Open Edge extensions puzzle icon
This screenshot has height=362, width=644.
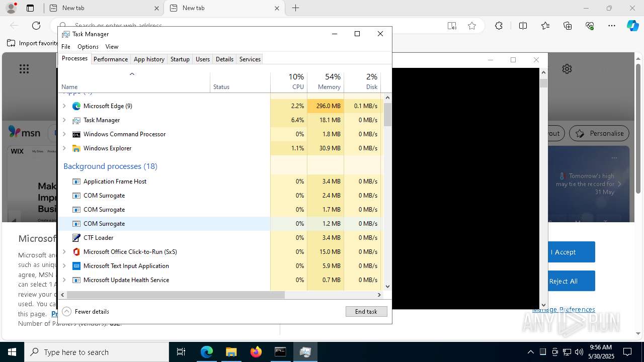[499, 26]
